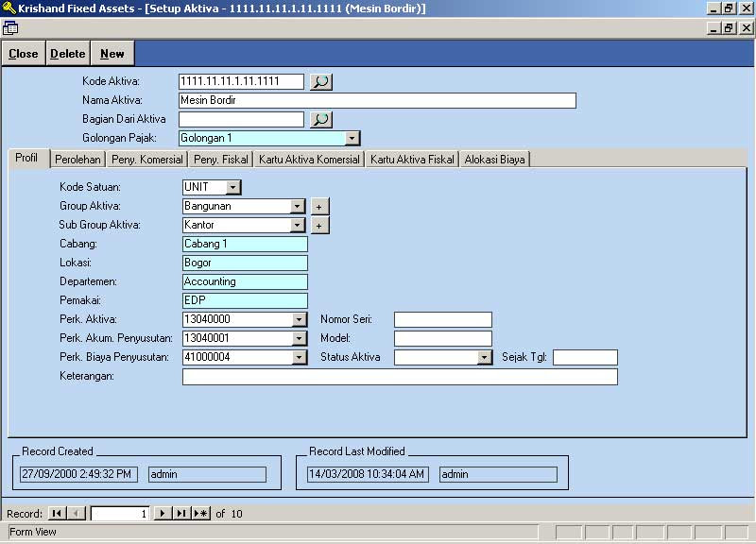Viewport: 756px width, 544px height.
Task: Jump to last record
Action: pos(181,513)
